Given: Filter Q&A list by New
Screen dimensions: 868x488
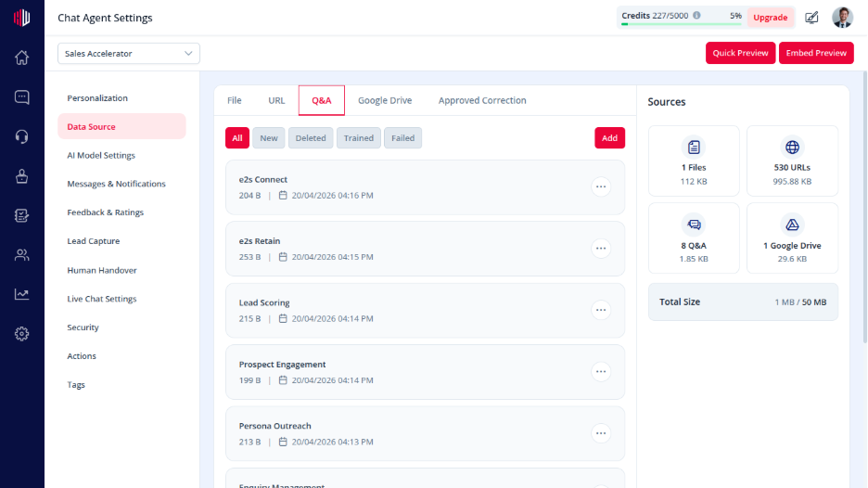Looking at the screenshot, I should pyautogui.click(x=269, y=138).
